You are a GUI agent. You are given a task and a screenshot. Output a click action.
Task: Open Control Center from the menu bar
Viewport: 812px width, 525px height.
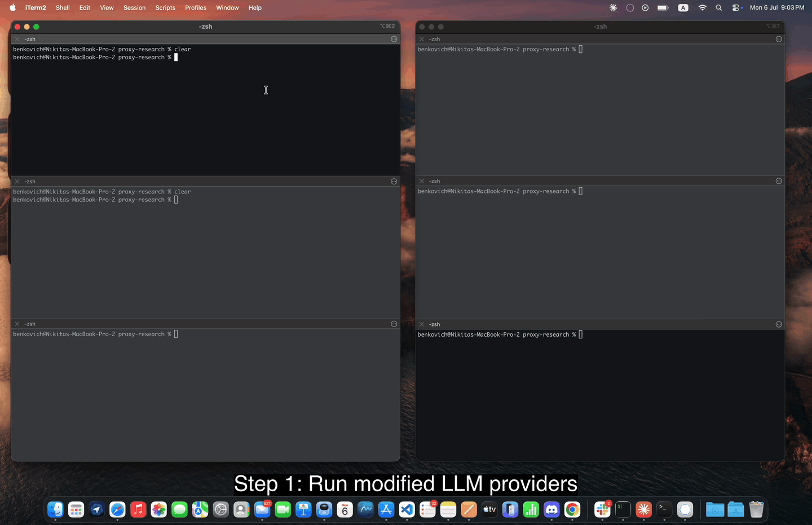[x=736, y=8]
